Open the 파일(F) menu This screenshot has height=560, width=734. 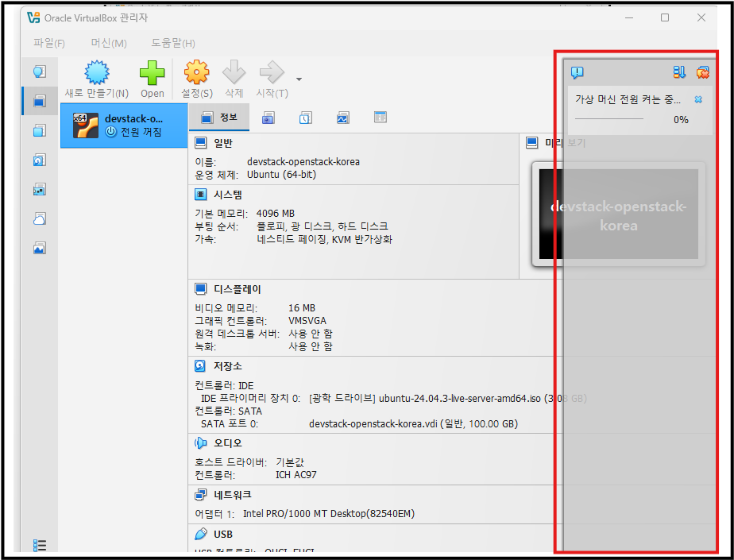[48, 43]
